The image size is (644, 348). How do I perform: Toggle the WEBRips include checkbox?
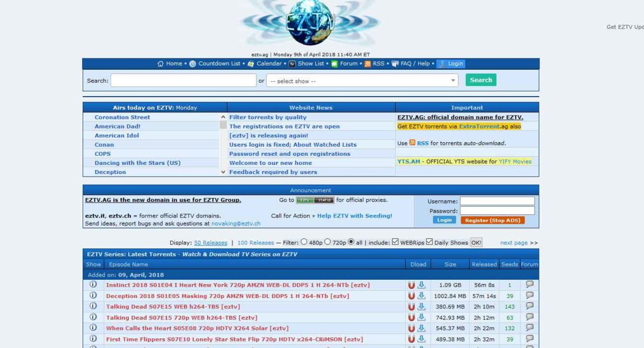pyautogui.click(x=396, y=242)
